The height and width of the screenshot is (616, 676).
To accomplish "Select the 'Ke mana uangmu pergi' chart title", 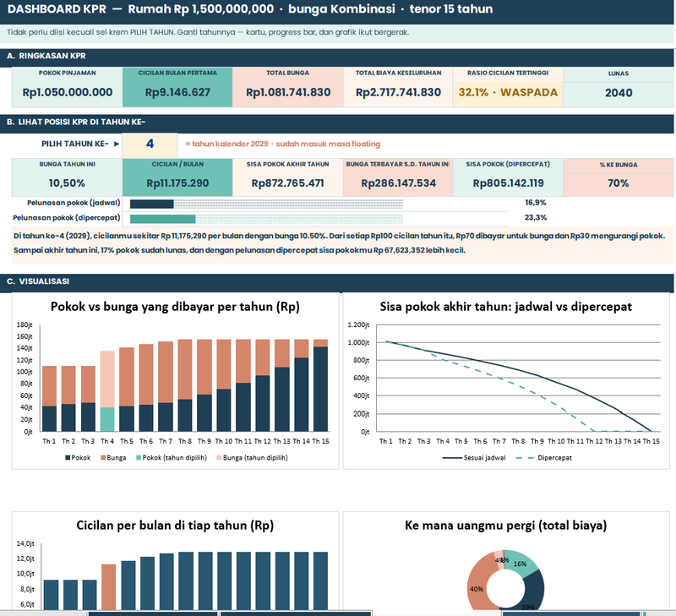I will (505, 526).
